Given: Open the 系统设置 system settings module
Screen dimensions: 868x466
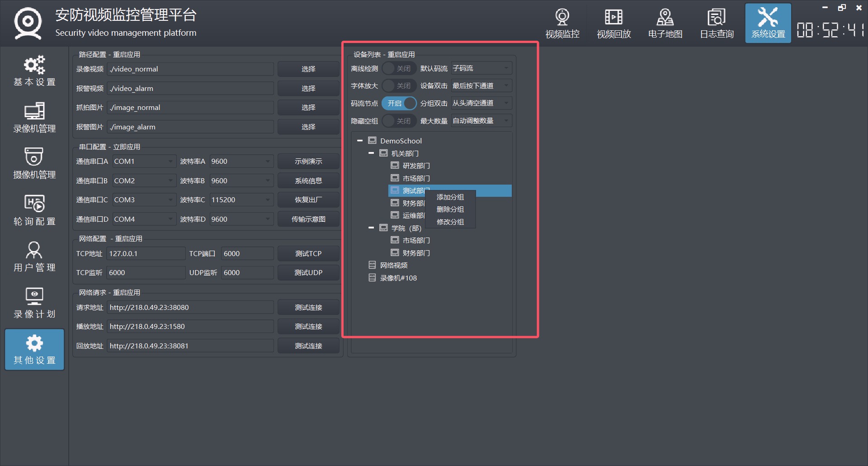Looking at the screenshot, I should pyautogui.click(x=768, y=24).
